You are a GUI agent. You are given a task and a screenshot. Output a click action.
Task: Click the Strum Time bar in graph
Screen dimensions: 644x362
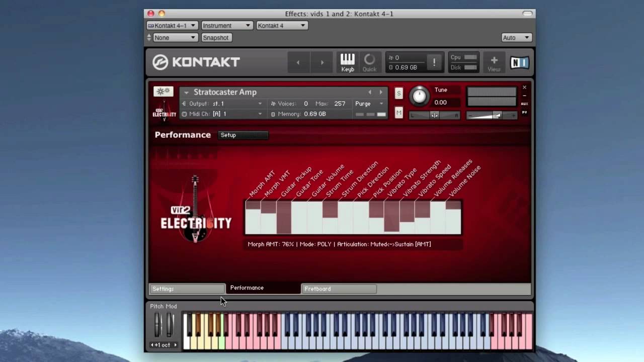[x=330, y=217]
